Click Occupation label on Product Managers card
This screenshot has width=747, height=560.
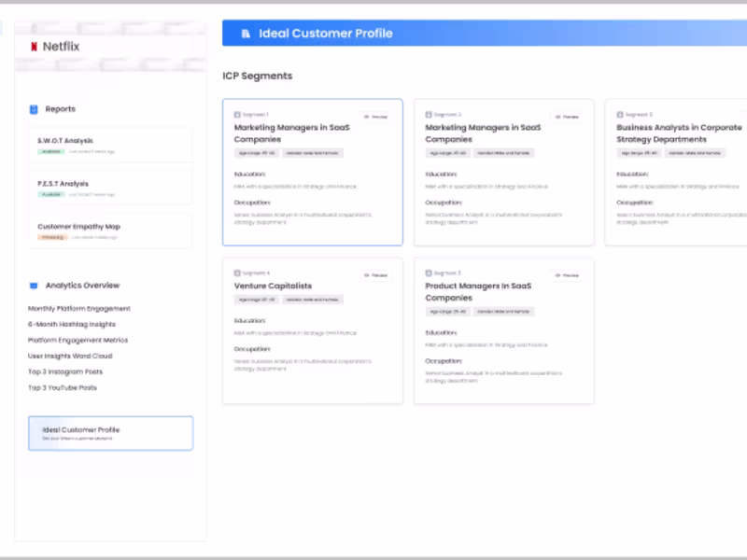click(x=444, y=361)
